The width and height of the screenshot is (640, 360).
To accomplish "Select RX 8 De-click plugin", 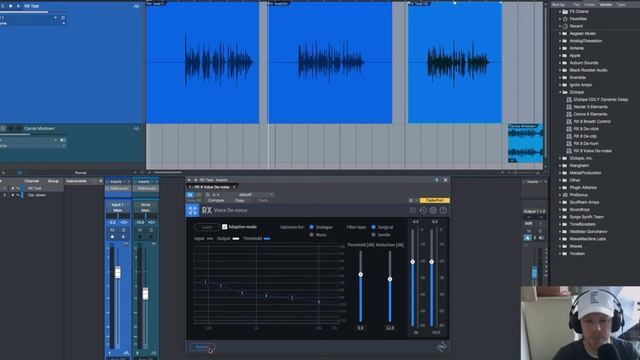I will pyautogui.click(x=586, y=129).
